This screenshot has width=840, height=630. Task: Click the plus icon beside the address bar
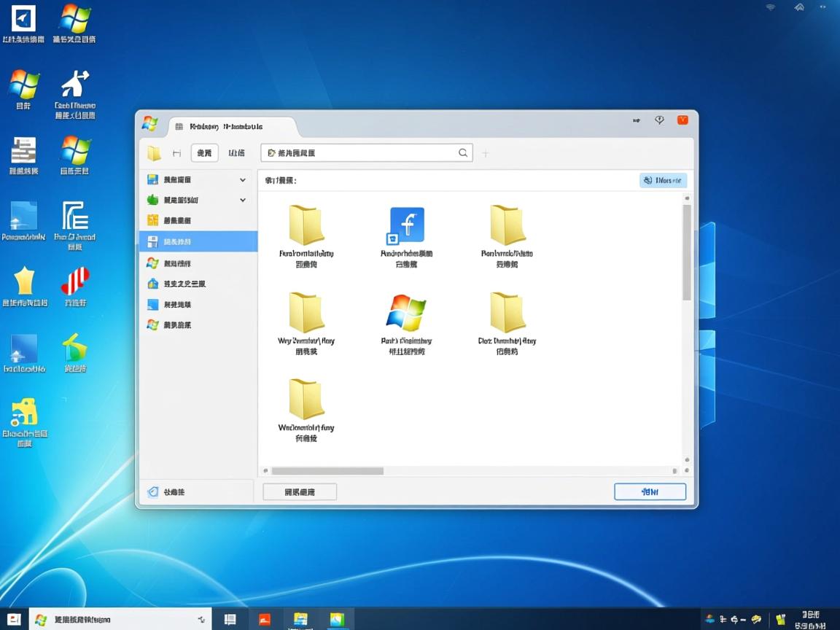(x=486, y=153)
